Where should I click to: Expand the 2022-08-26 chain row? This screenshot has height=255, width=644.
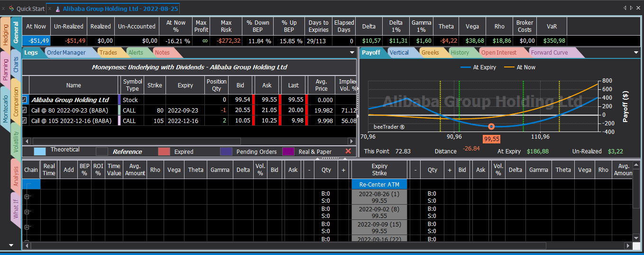27,197
